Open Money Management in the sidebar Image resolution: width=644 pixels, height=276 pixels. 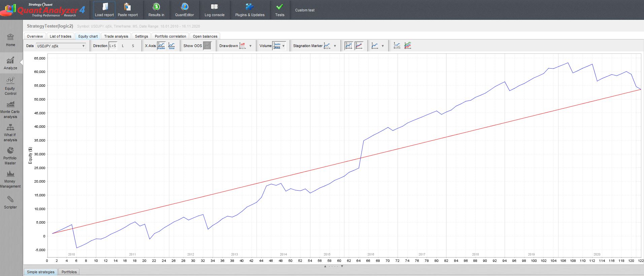pos(10,179)
